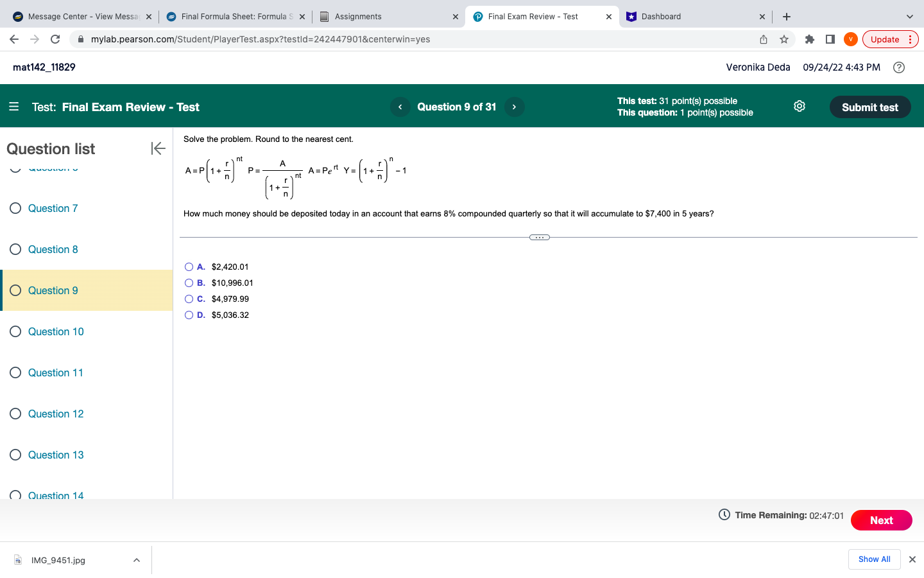The width and height of the screenshot is (924, 578).
Task: Open Question 12 from the list
Action: (56, 414)
